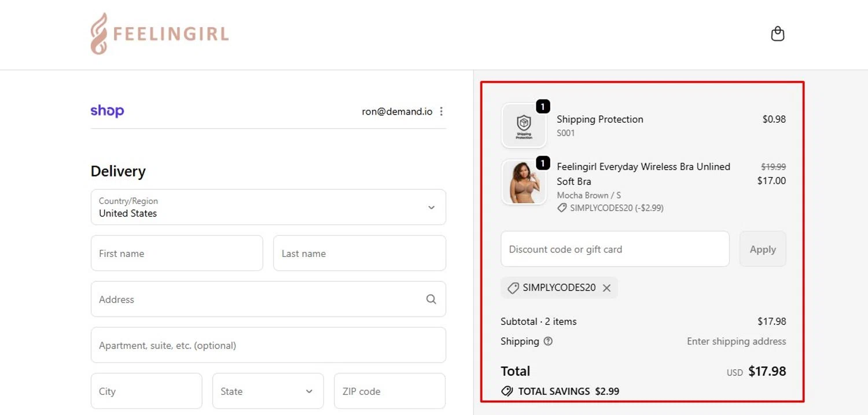Click the City input field
The width and height of the screenshot is (868, 415).
[146, 391]
